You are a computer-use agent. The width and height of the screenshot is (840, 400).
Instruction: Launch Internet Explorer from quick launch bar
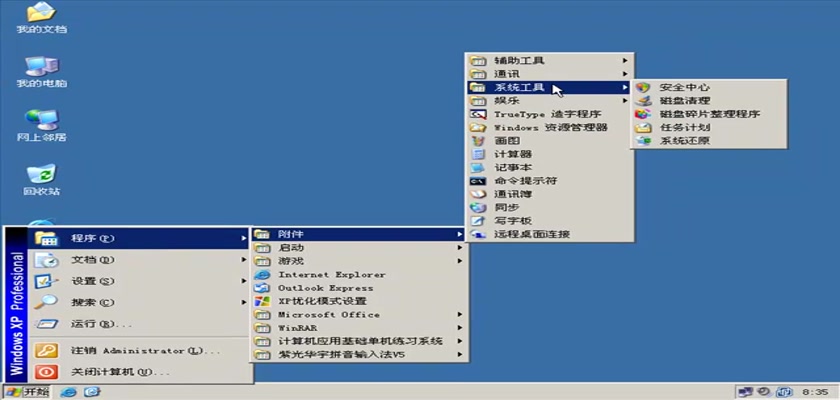[x=69, y=392]
